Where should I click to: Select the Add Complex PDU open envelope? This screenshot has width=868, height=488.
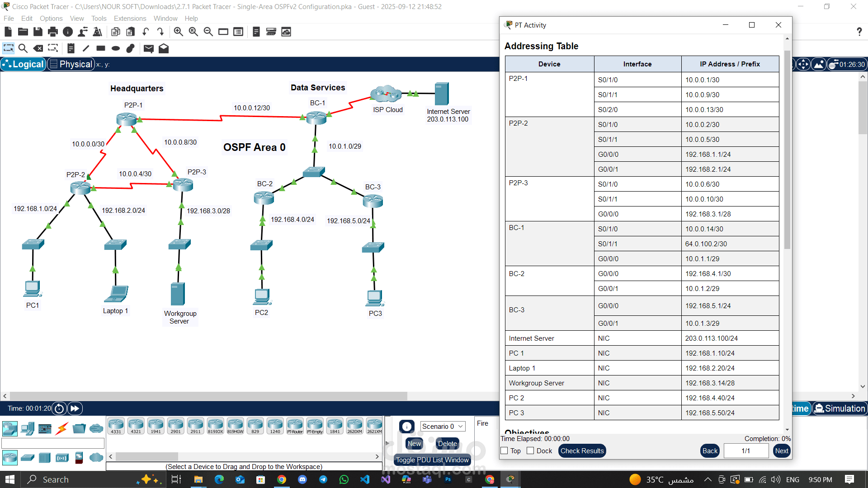click(164, 48)
